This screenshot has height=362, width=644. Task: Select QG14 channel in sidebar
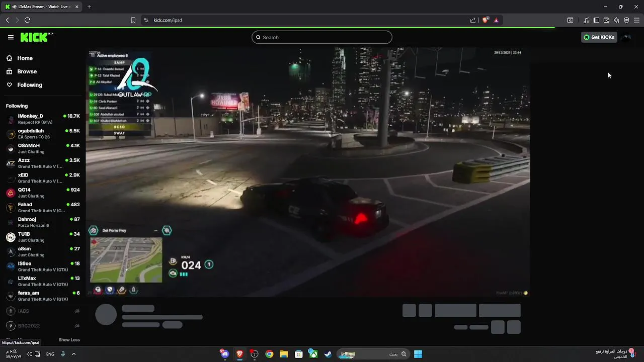(43, 193)
